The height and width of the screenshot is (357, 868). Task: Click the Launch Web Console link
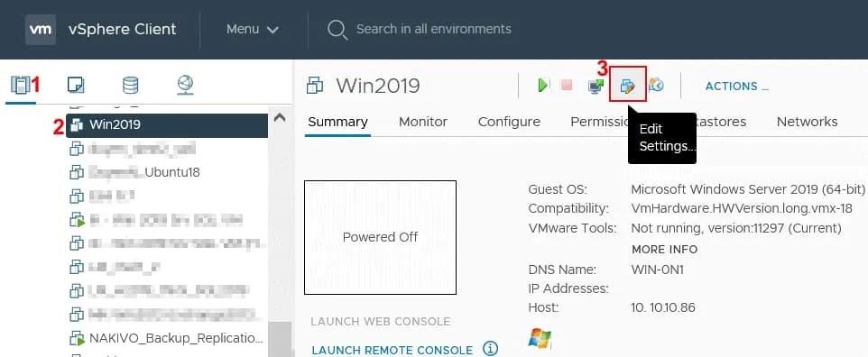tap(380, 322)
